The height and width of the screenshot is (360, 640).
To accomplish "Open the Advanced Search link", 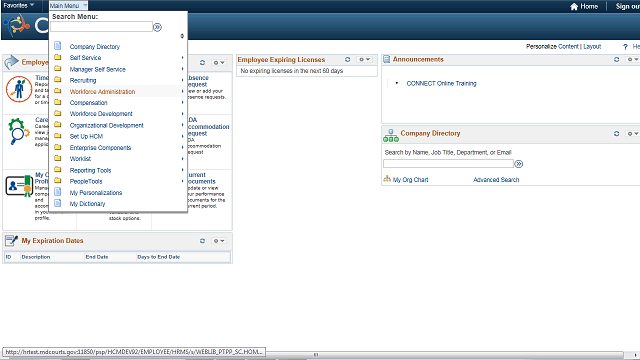I will point(496,180).
